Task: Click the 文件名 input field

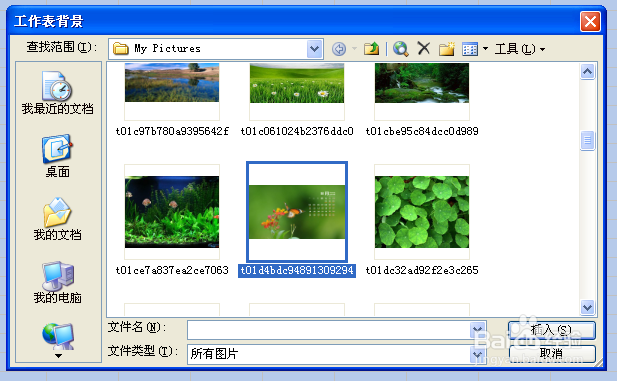Action: coord(336,330)
